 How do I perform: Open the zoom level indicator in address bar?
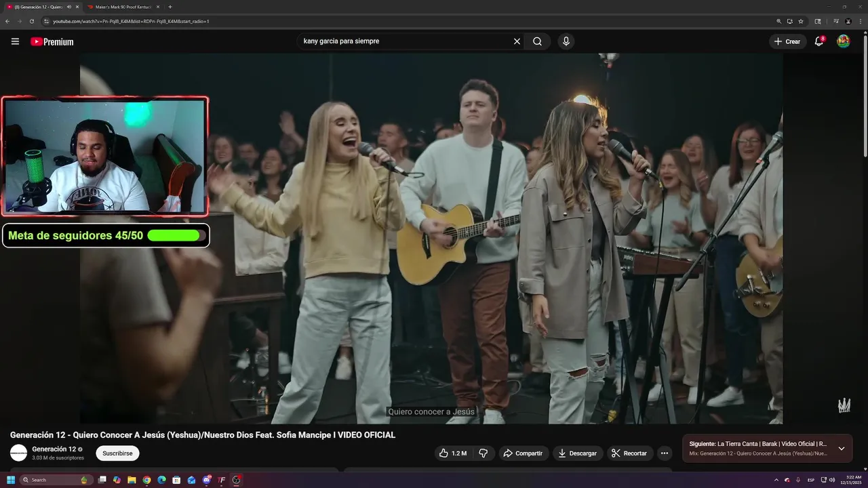coord(778,21)
